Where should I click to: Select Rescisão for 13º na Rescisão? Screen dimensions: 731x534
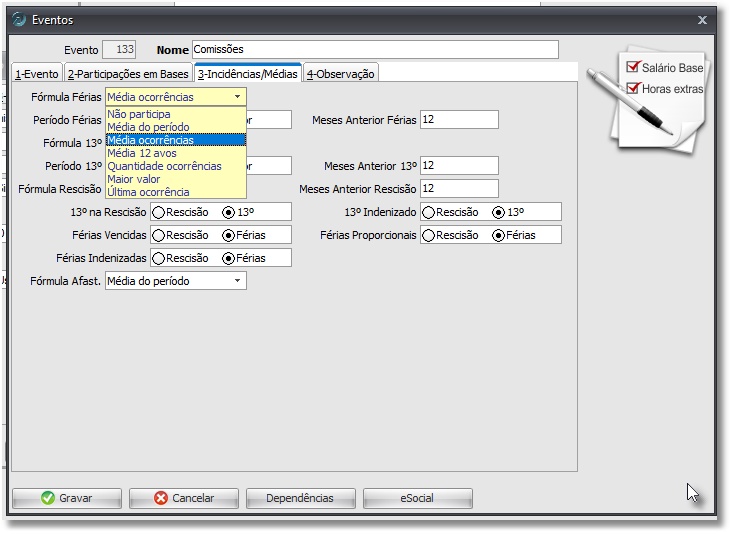click(x=158, y=212)
